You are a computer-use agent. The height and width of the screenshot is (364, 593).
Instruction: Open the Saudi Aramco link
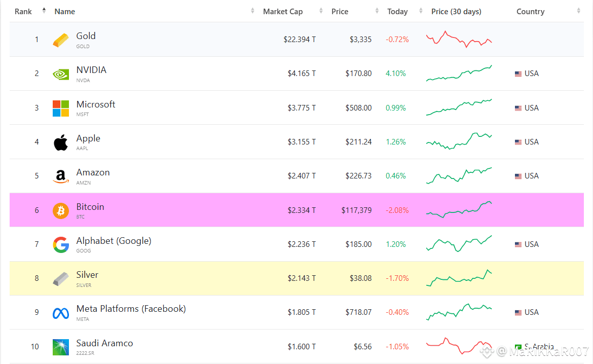pyautogui.click(x=104, y=343)
